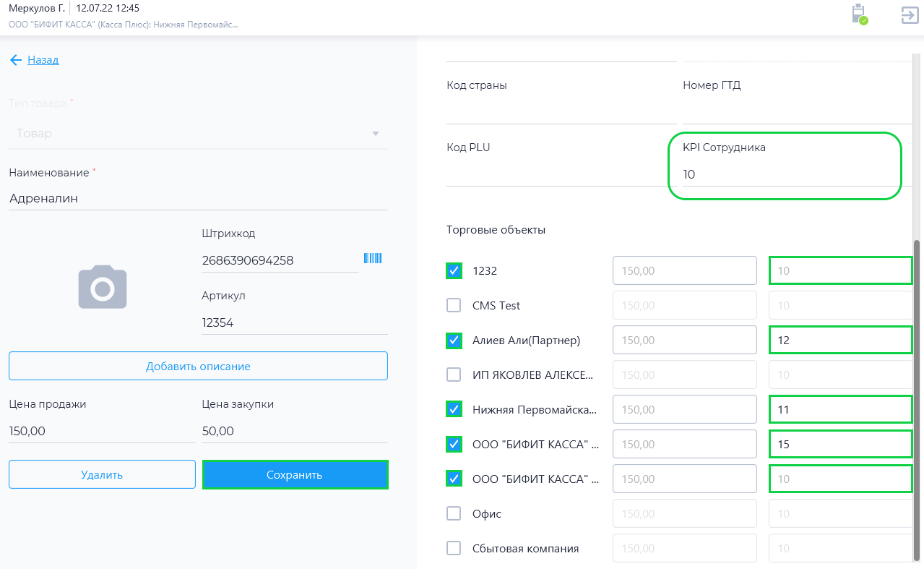Click the cash register status icon
924x569 pixels.
pyautogui.click(x=859, y=14)
